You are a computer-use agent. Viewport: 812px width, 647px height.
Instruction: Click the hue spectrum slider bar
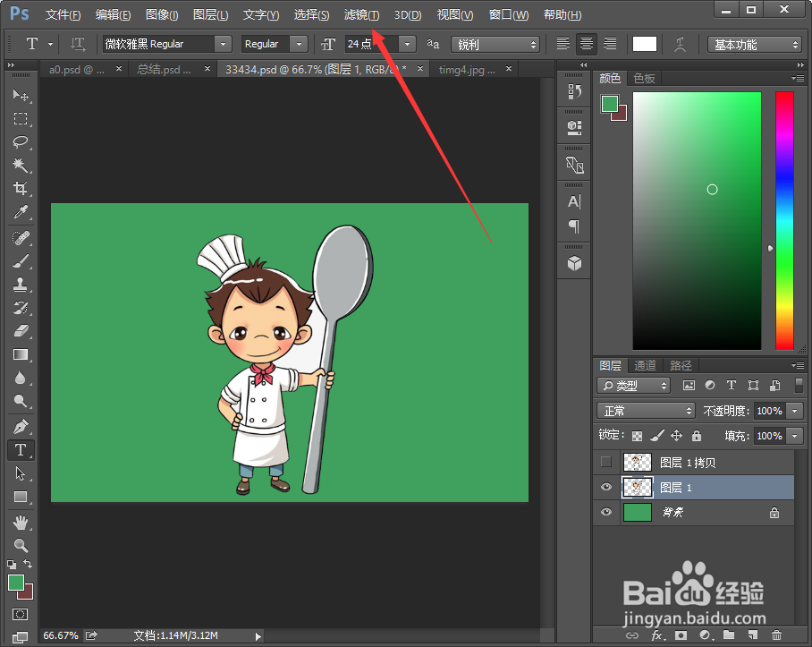[x=784, y=221]
